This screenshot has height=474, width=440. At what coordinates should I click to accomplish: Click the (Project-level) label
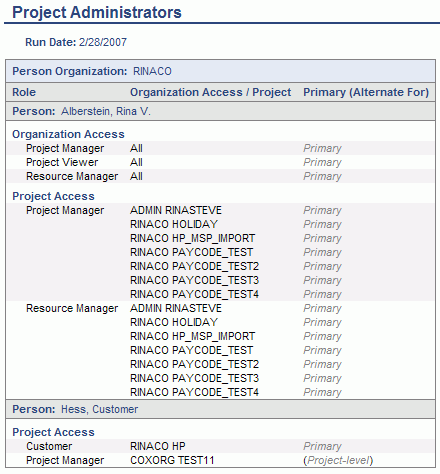click(338, 460)
